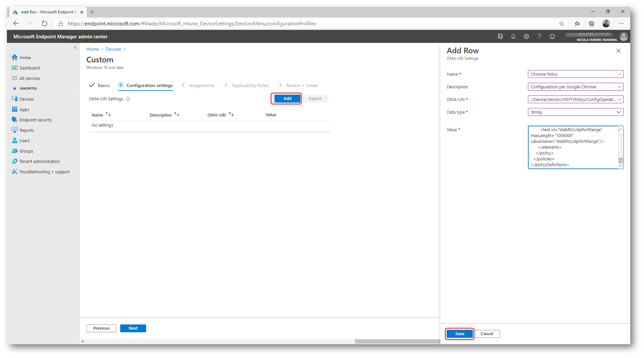Open Tenant administration
644x358 pixels.
36,161
